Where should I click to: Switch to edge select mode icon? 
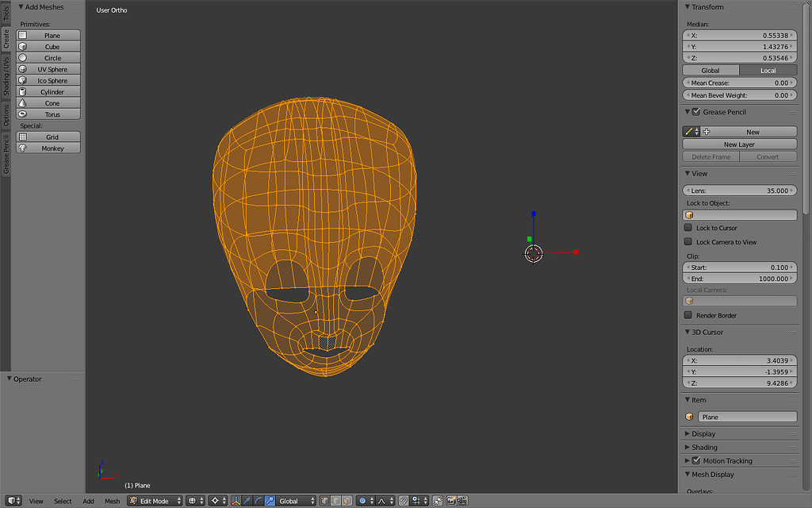click(x=336, y=501)
